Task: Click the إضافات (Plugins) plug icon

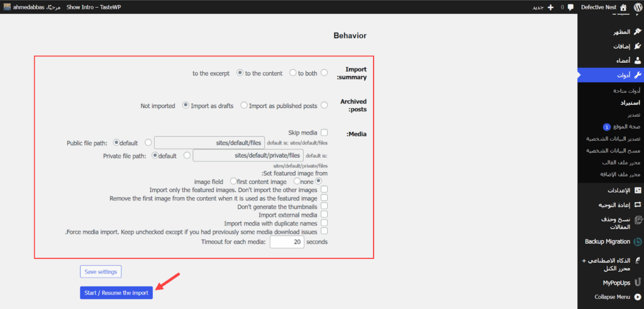Action: [638, 46]
